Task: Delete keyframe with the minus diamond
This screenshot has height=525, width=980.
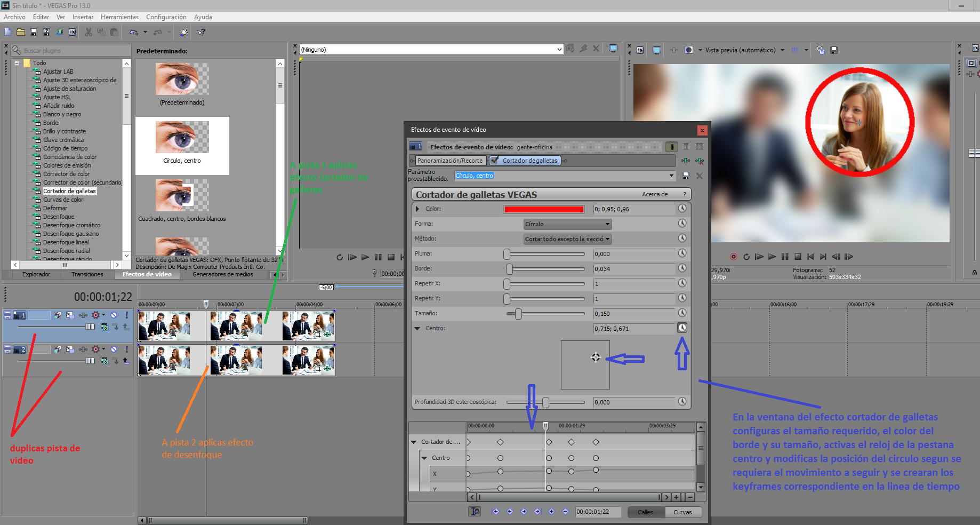Action: point(565,512)
